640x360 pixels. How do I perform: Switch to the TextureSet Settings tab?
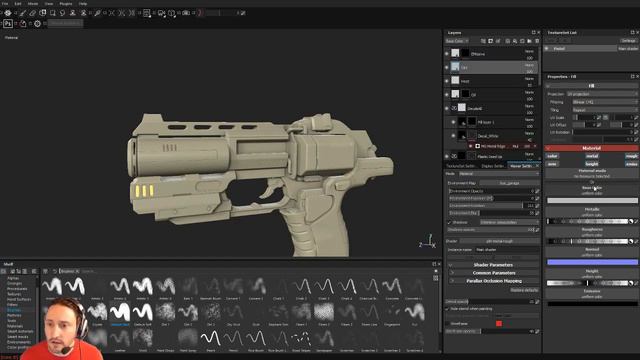[461, 166]
